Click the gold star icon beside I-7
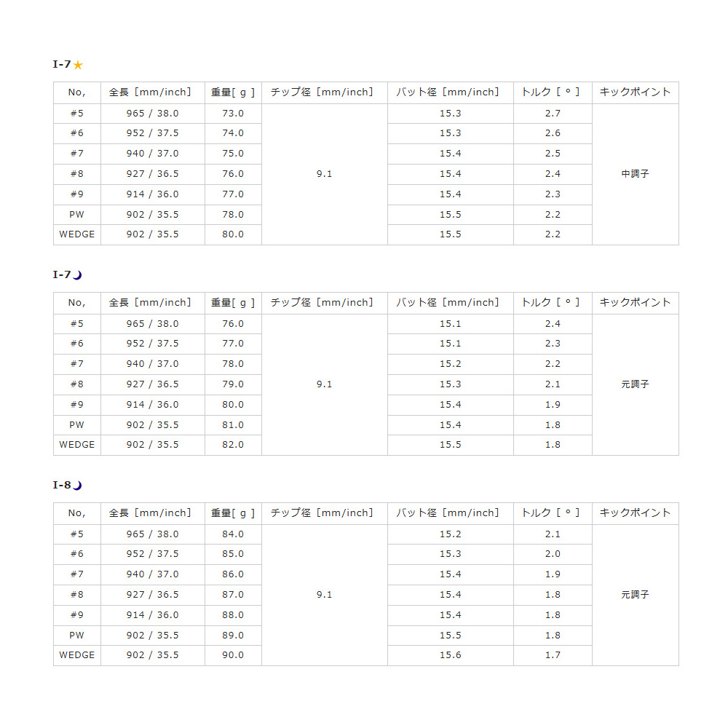Viewport: 728px width, 728px height. (x=78, y=65)
